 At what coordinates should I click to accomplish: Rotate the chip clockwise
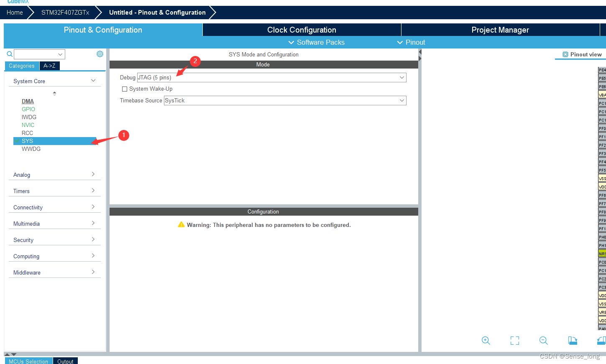coord(573,341)
